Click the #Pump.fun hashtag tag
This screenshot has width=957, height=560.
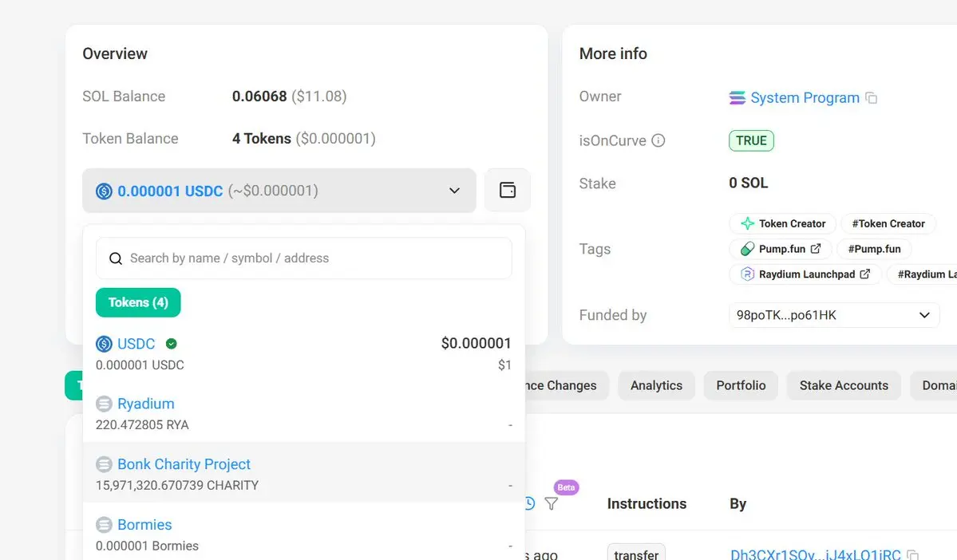pos(874,249)
